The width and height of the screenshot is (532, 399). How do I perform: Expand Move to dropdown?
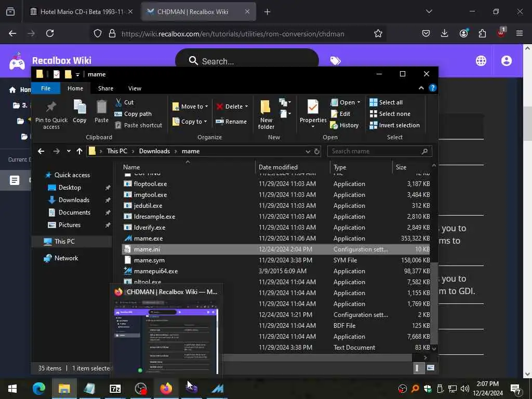206,107
